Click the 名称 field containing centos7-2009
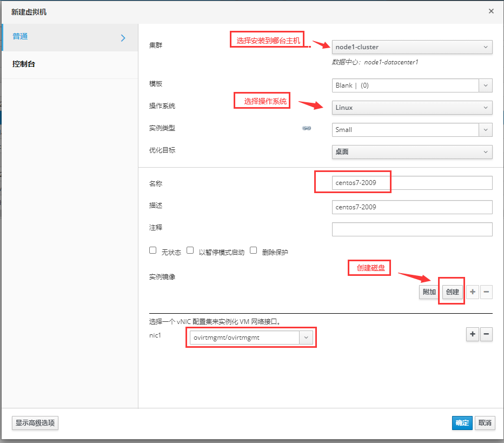Viewport: 504px width, 443px height. (x=412, y=183)
